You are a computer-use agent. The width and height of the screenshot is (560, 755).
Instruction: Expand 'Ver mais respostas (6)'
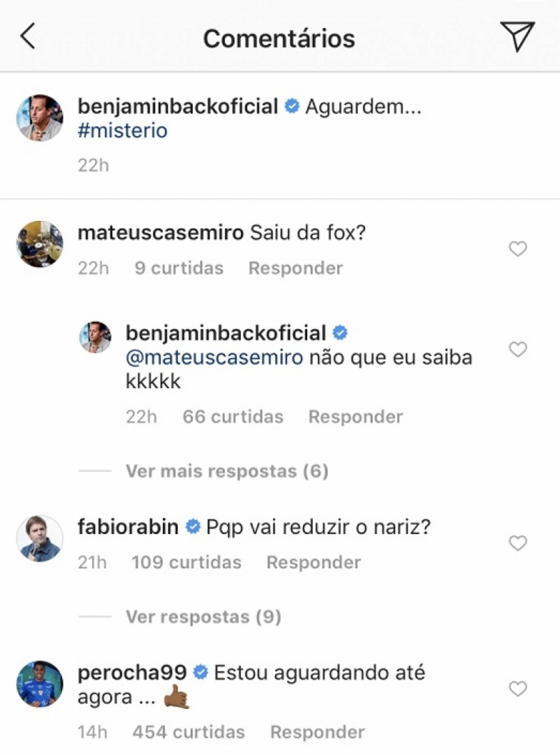click(227, 471)
